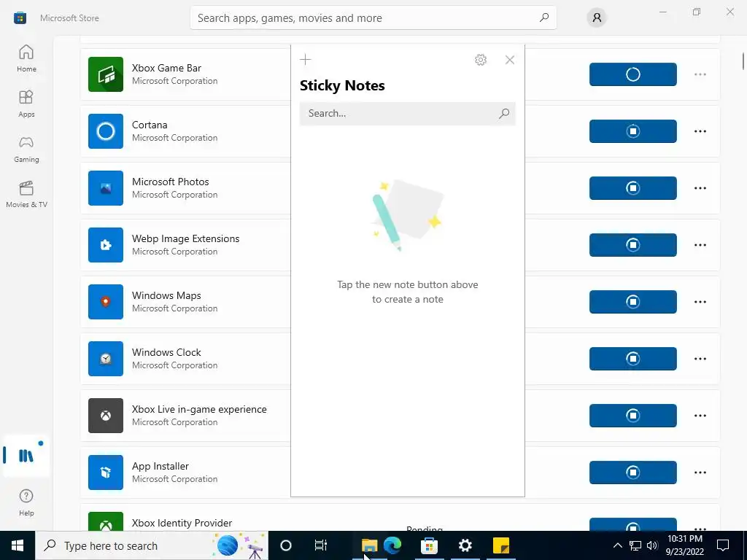The image size is (747, 560).
Task: Stop the Xbox Live in-game experience update
Action: (632, 416)
